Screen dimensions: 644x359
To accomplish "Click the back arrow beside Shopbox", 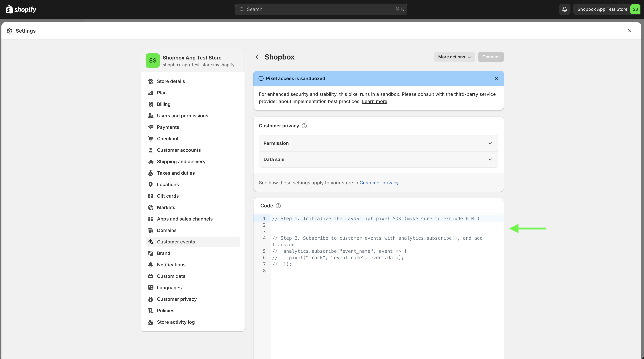I will click(x=258, y=57).
